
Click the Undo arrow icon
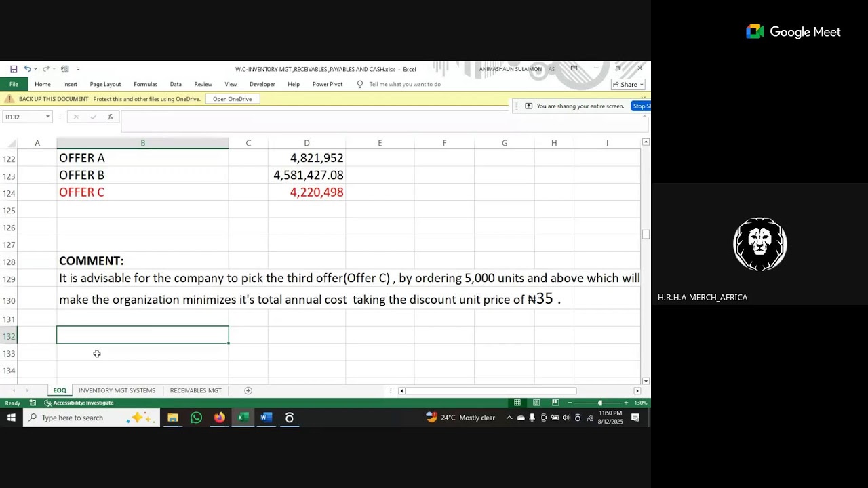click(27, 69)
